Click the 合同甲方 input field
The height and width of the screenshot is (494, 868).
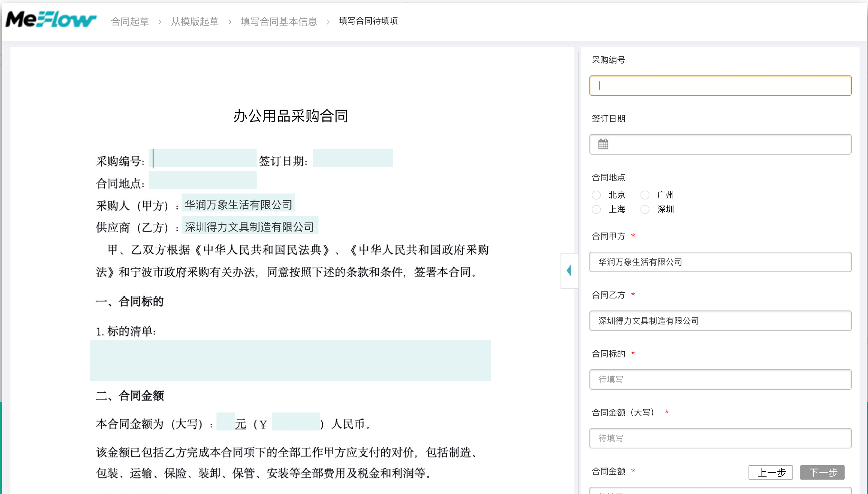coord(720,262)
